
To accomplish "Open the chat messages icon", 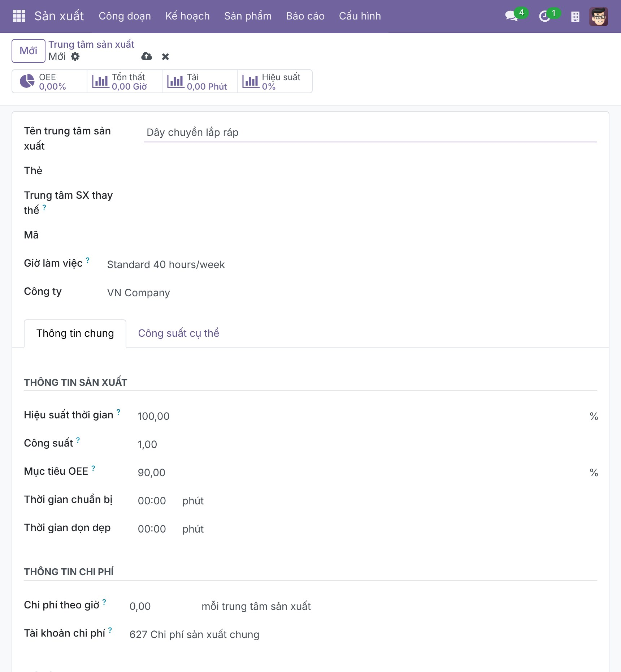I will tap(511, 16).
